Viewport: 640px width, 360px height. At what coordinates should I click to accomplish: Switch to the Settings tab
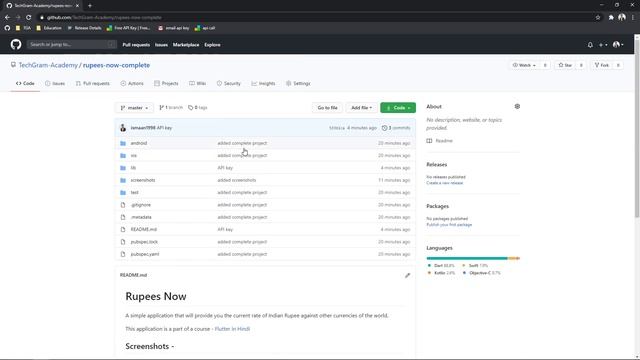[x=298, y=83]
